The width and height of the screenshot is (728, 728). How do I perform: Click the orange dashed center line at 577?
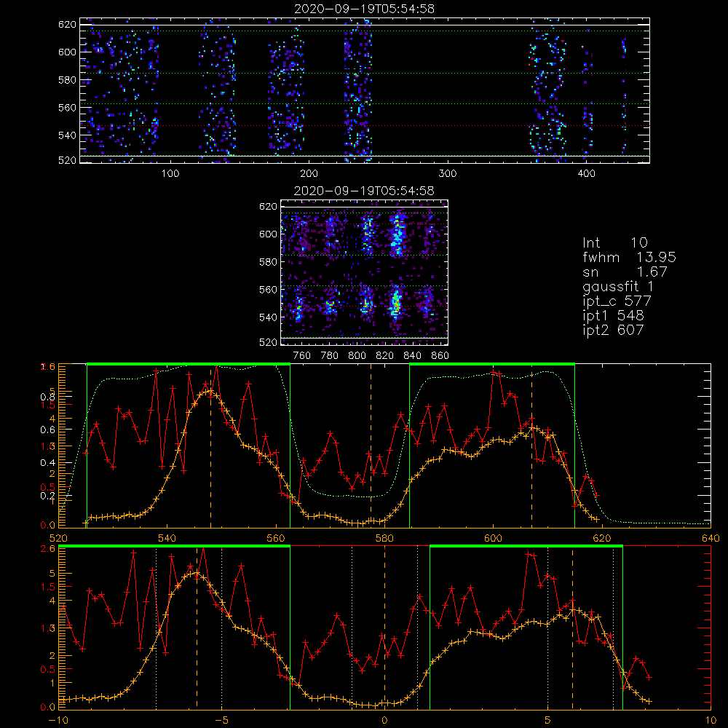(371, 446)
